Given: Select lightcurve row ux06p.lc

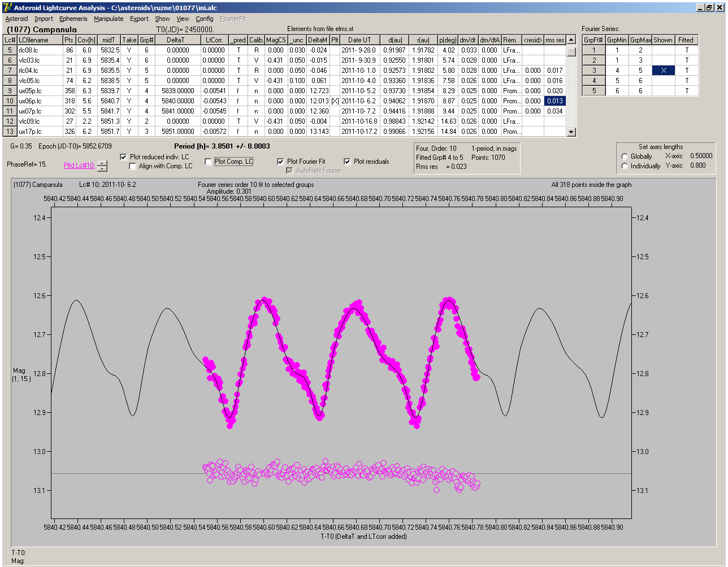Looking at the screenshot, I should point(285,101).
